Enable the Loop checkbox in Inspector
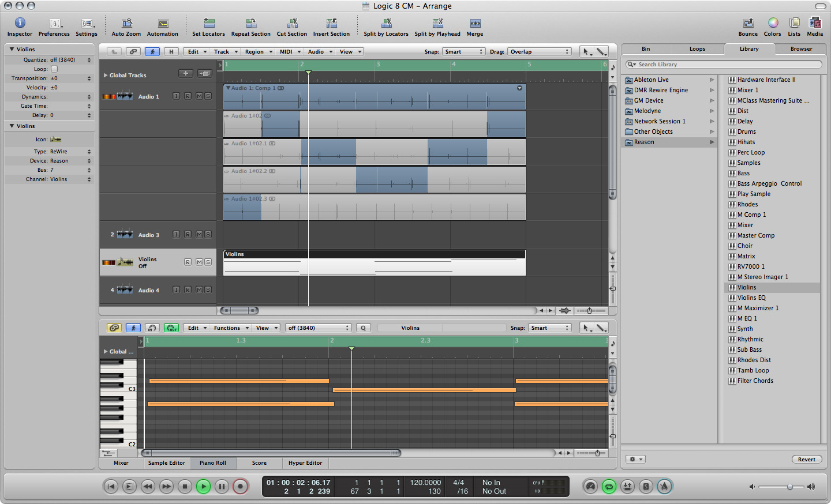 [54, 69]
